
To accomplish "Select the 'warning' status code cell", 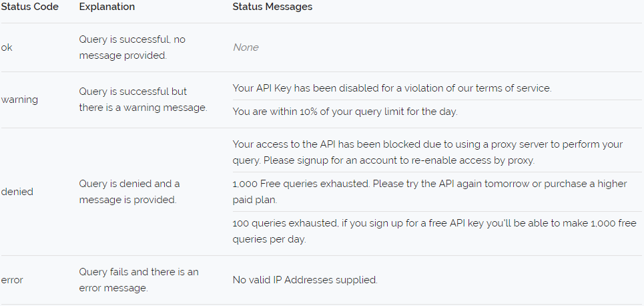I will tap(19, 100).
